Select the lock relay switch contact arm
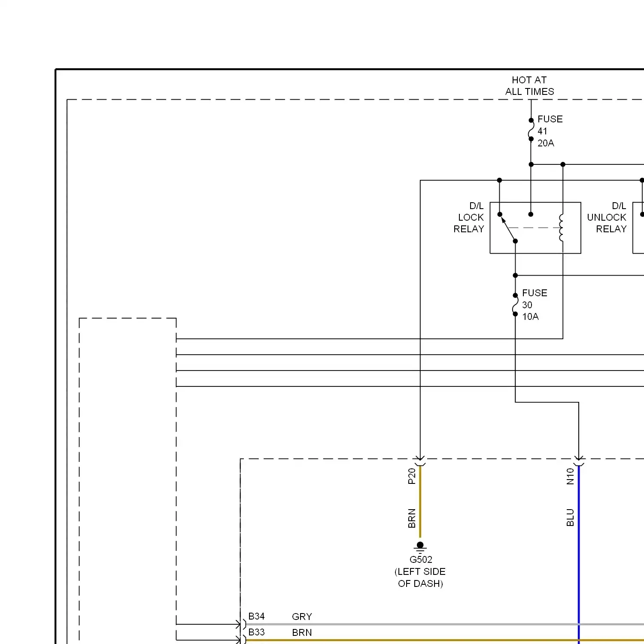The width and height of the screenshot is (644, 644). [x=508, y=229]
